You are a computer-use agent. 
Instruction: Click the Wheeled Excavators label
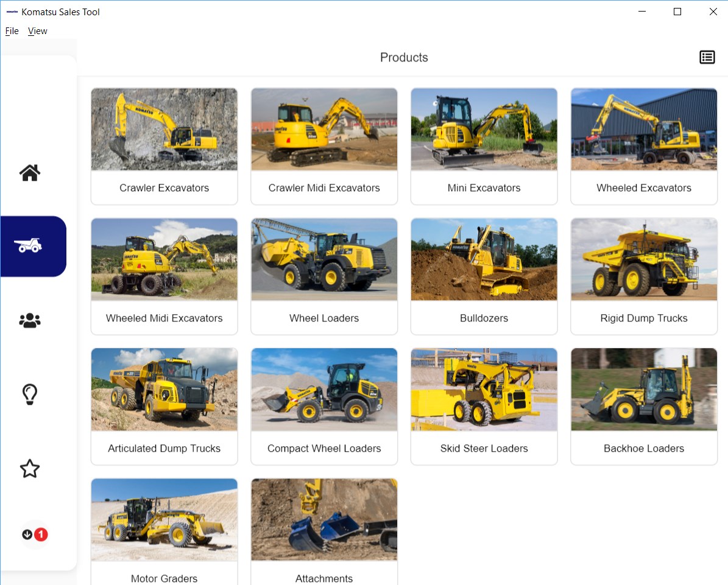(644, 188)
